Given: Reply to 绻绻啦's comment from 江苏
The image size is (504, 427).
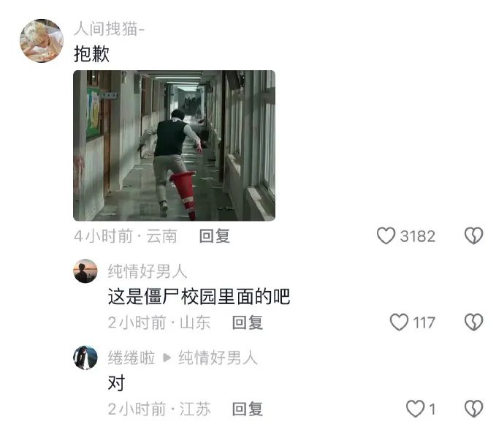Looking at the screenshot, I should (x=248, y=409).
